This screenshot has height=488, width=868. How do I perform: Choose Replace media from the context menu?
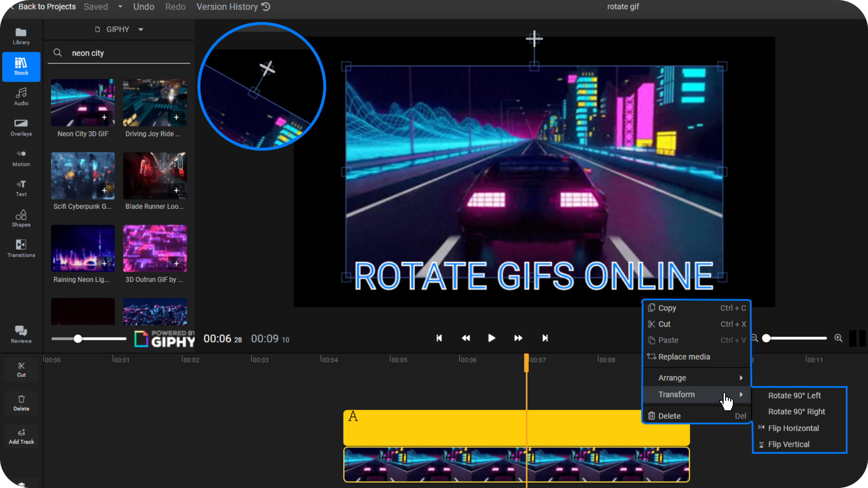pyautogui.click(x=684, y=357)
